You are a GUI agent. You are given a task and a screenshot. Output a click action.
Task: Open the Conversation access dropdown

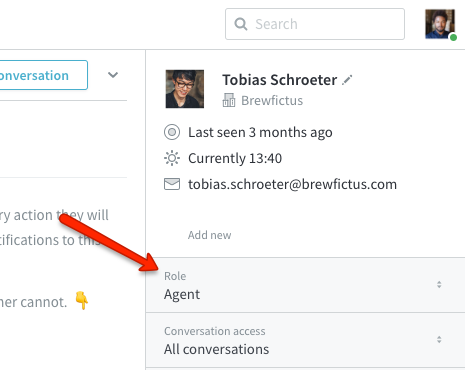[305, 340]
